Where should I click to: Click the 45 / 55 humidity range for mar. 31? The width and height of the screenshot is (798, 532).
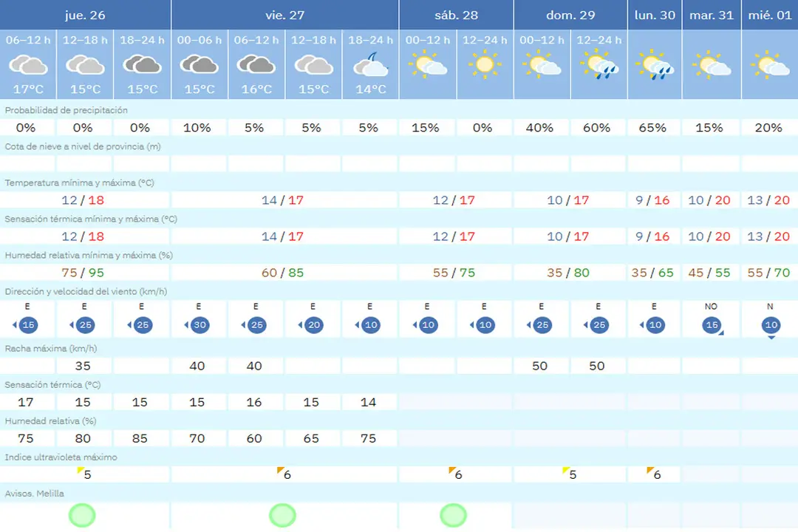(709, 273)
